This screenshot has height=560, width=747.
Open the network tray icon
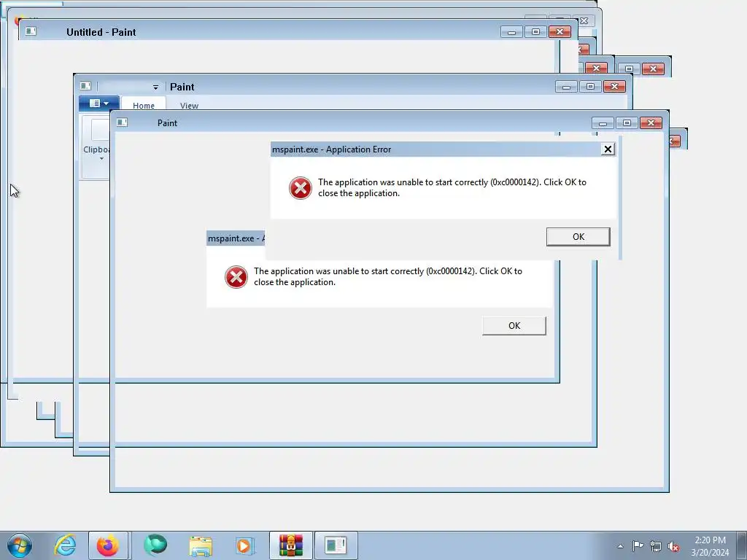pos(656,546)
